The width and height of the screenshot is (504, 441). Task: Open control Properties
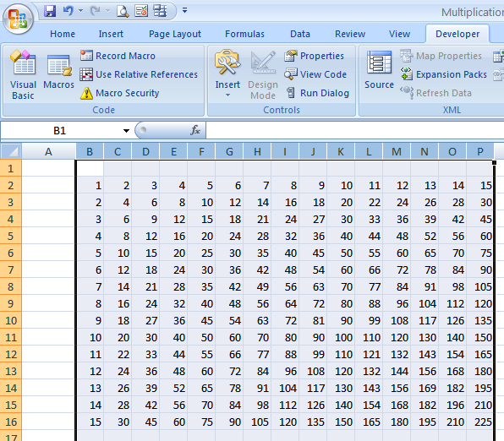tap(314, 56)
